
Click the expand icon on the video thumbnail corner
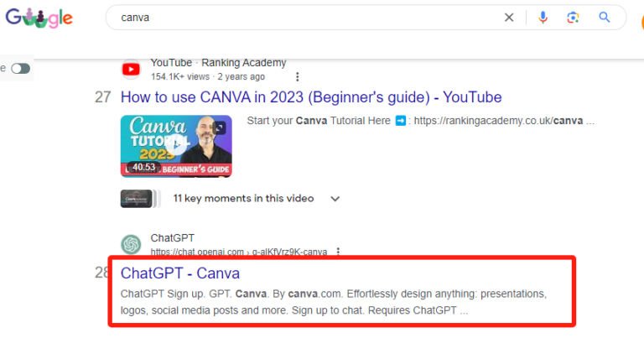click(220, 127)
